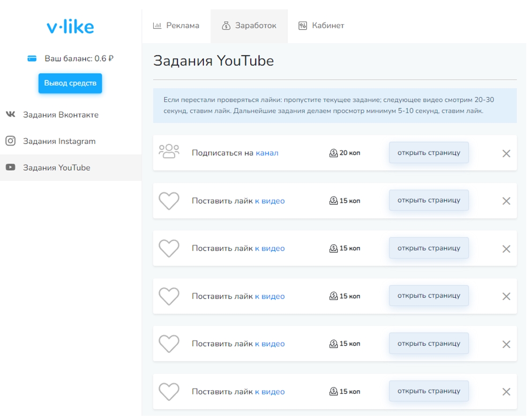Viewport: 530px width, 420px height.
Task: Click the coin icon in the first like task
Action: click(333, 201)
